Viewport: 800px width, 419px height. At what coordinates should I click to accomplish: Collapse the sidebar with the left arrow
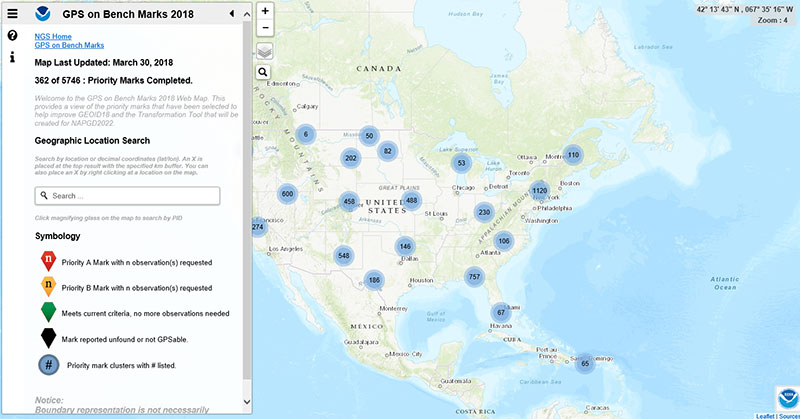coord(232,13)
